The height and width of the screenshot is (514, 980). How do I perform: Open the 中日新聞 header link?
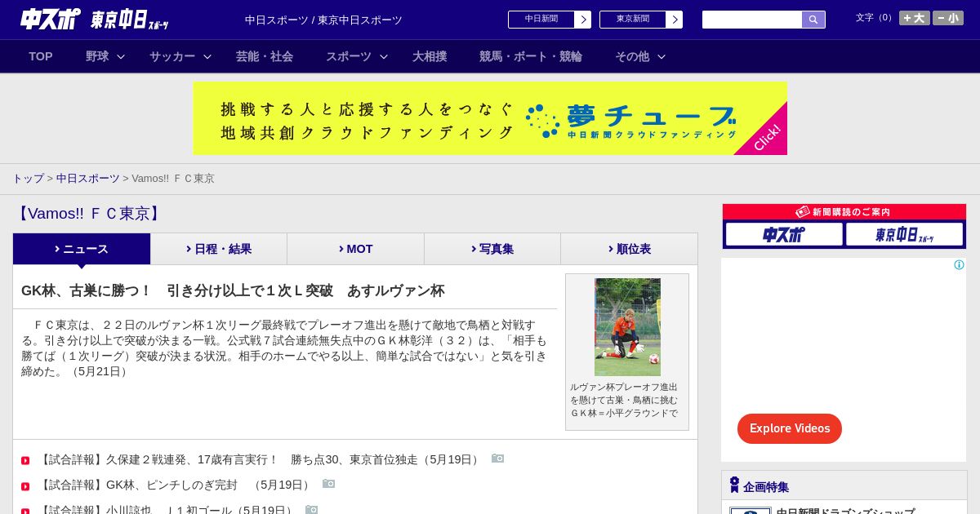point(541,20)
